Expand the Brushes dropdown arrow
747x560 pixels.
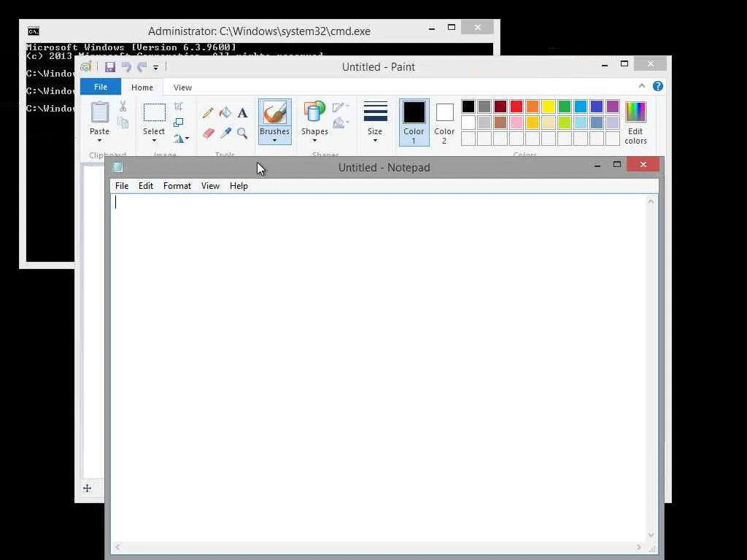coord(275,141)
